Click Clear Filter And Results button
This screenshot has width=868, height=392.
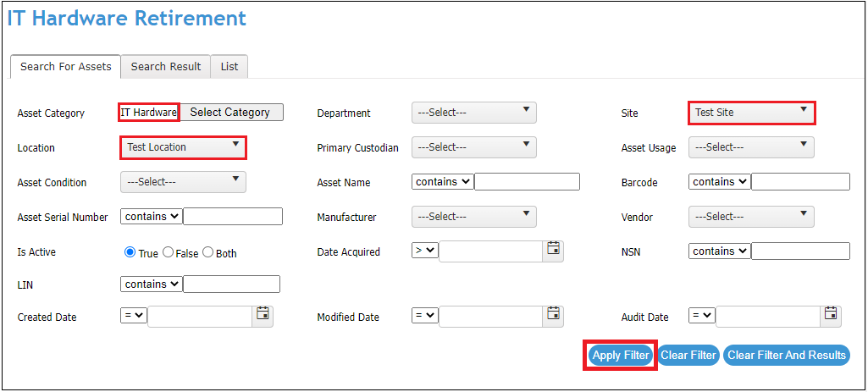coord(787,356)
